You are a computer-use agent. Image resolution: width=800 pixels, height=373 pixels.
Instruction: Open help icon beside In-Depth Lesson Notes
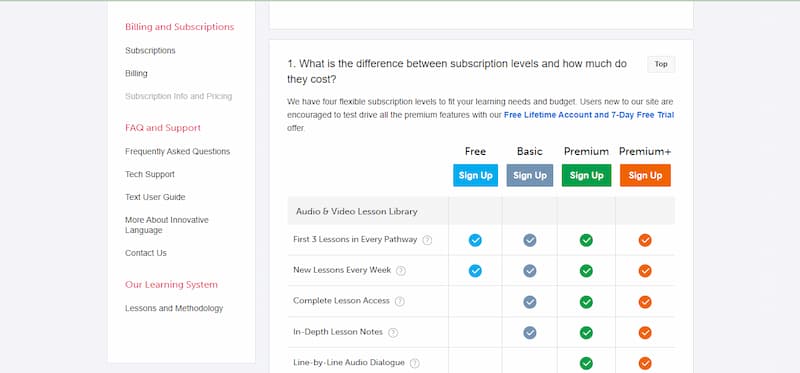tap(393, 333)
